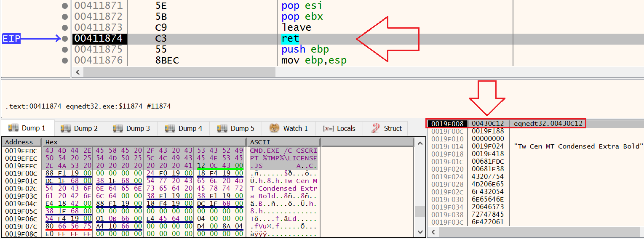Image resolution: width=644 pixels, height=239 pixels.
Task: Open the Struct tab
Action: click(x=387, y=128)
